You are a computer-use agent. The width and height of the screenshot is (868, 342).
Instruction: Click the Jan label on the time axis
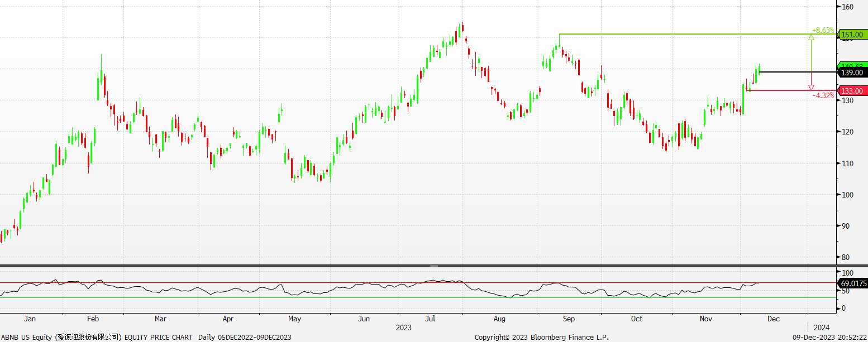click(30, 319)
